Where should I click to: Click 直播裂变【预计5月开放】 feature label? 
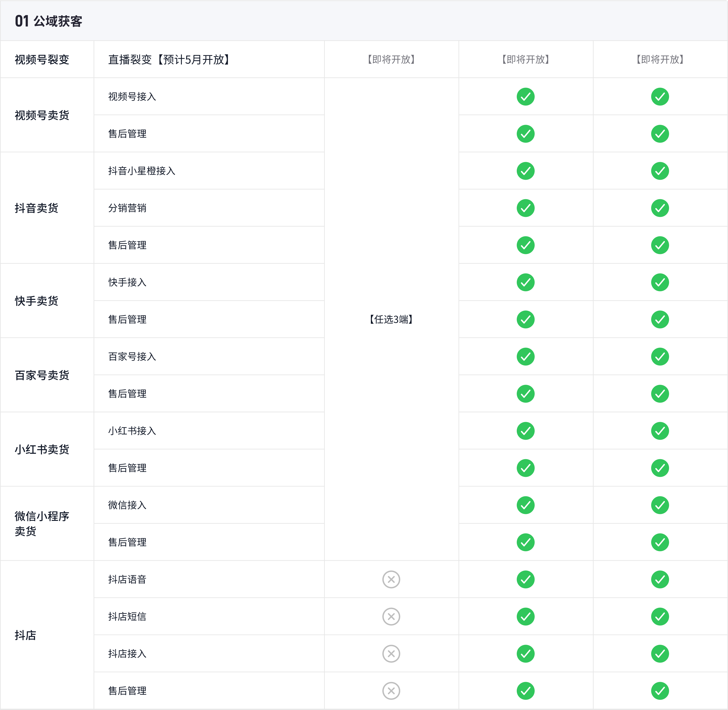click(x=169, y=60)
